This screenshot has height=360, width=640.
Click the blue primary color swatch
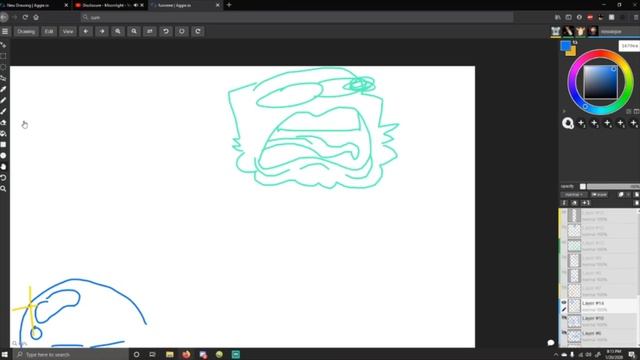565,46
